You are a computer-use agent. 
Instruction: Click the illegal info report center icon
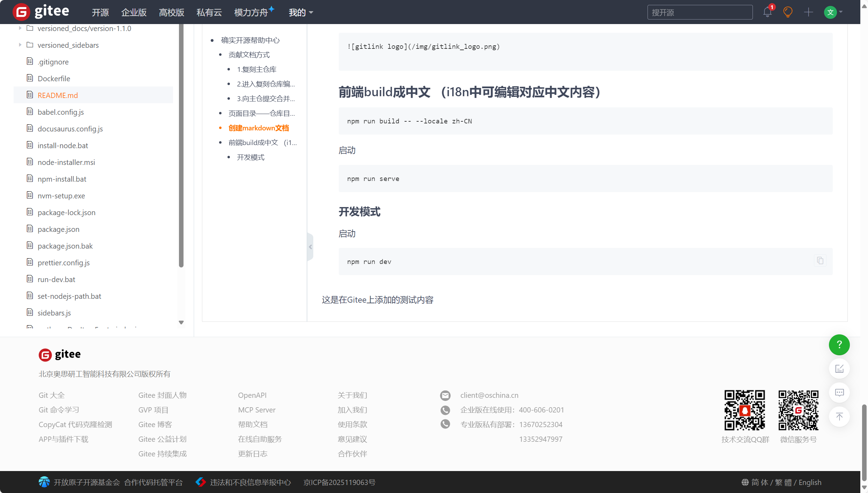click(201, 482)
